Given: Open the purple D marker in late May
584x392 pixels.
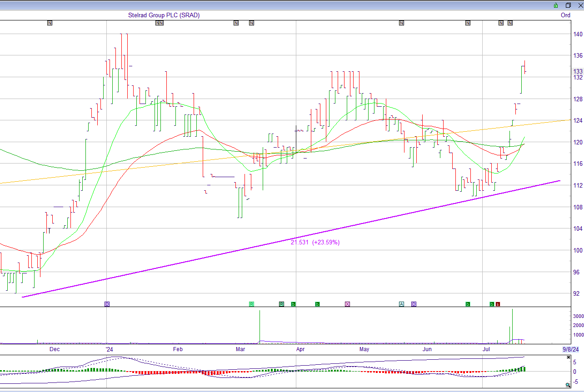Looking at the screenshot, I should click(414, 304).
